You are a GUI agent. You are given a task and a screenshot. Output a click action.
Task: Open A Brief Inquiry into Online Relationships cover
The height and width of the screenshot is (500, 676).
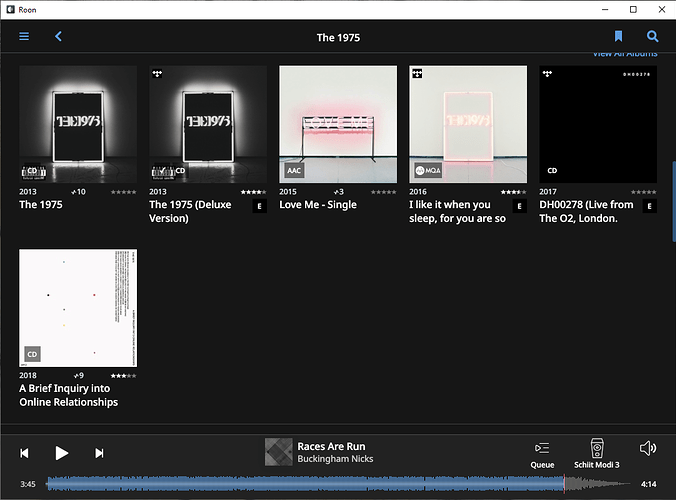pos(78,308)
